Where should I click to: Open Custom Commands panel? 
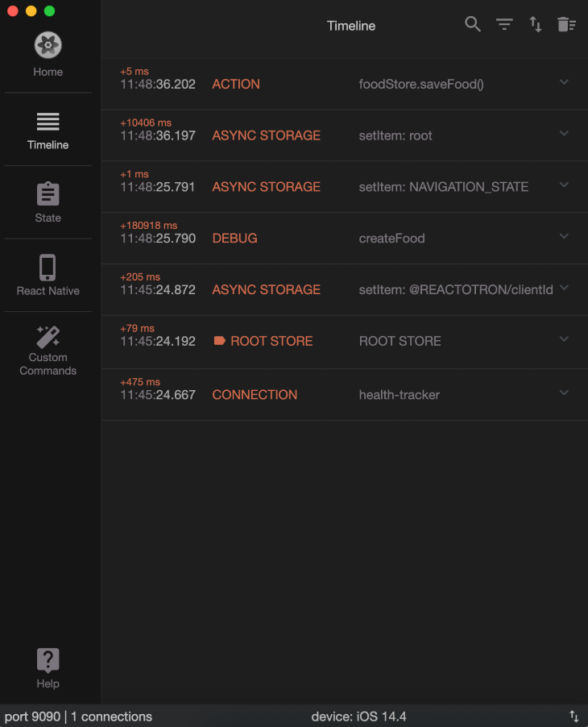(48, 343)
